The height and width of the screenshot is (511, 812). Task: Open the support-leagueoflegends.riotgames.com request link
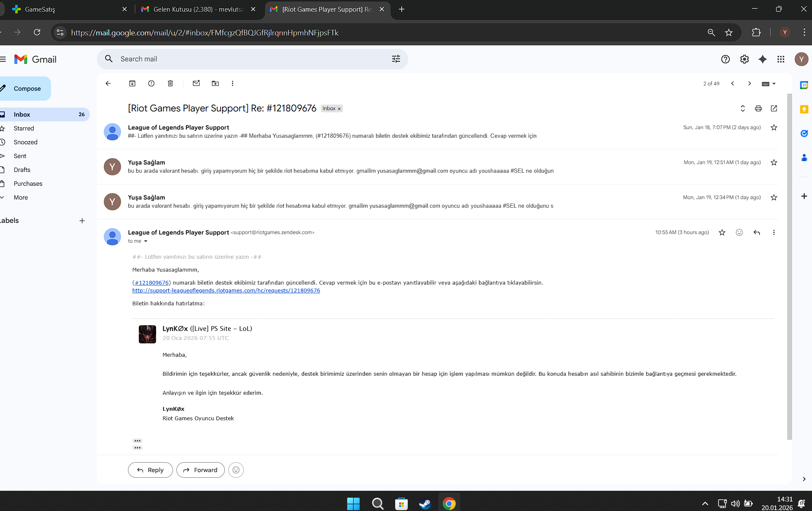226,290
